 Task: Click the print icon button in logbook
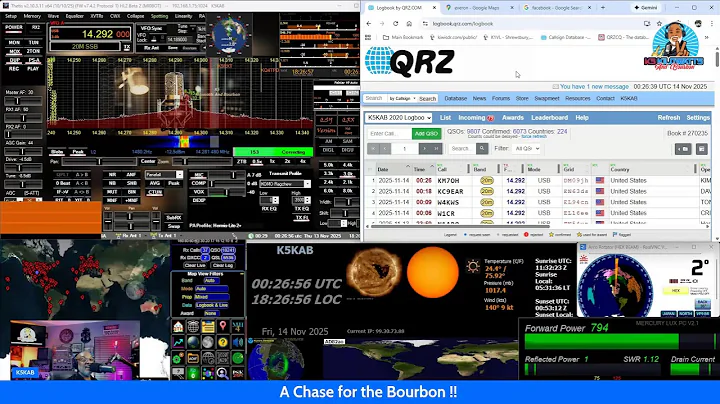tap(702, 149)
